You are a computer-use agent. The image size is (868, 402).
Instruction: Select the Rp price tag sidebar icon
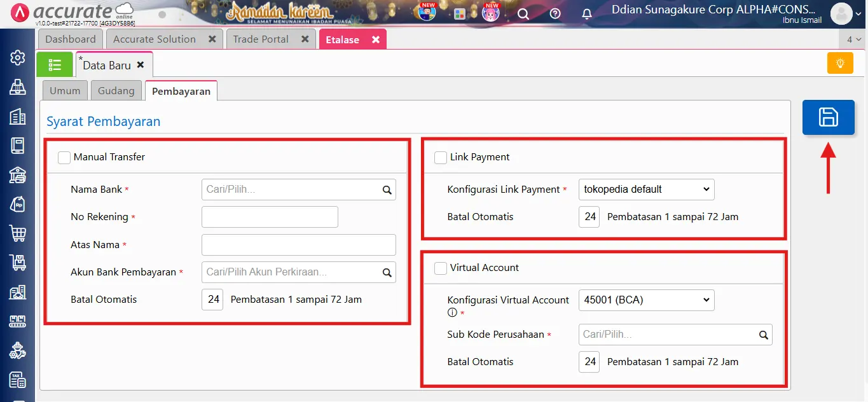(x=17, y=204)
